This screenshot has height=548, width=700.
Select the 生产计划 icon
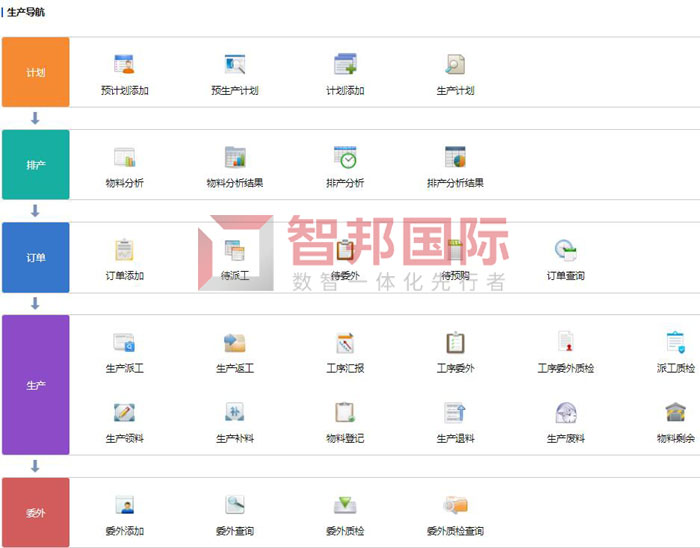coord(455,65)
